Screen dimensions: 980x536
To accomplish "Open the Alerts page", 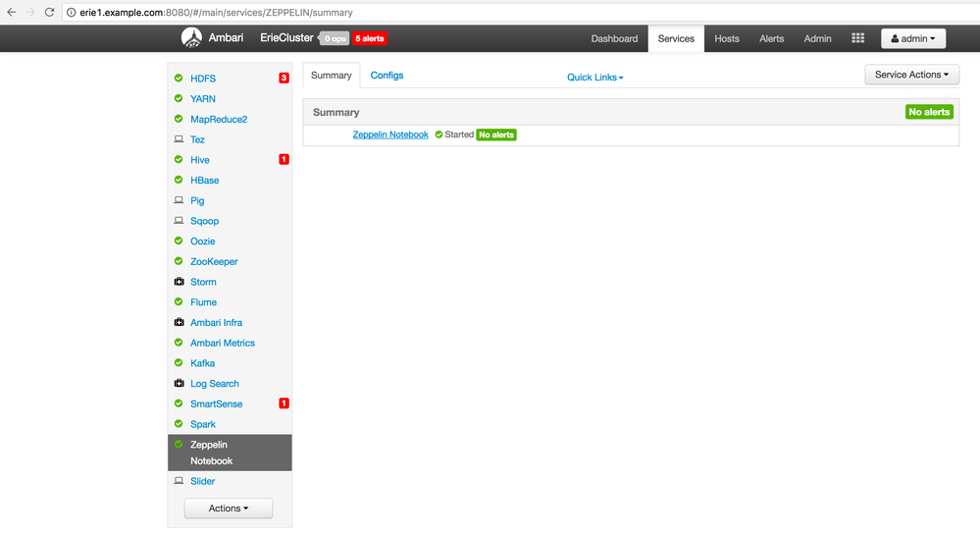I will click(x=771, y=39).
